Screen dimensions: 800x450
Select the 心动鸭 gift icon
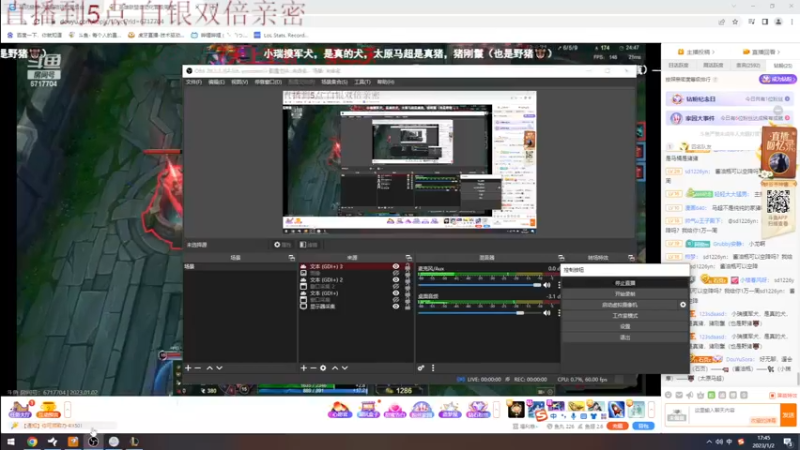pos(340,409)
